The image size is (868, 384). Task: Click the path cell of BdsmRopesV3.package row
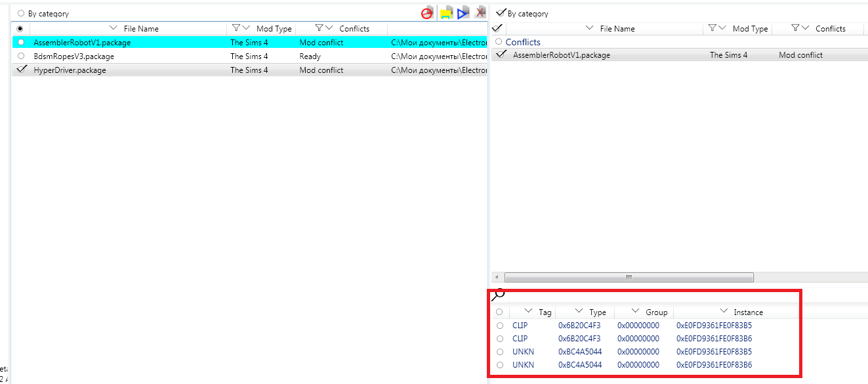[439, 56]
